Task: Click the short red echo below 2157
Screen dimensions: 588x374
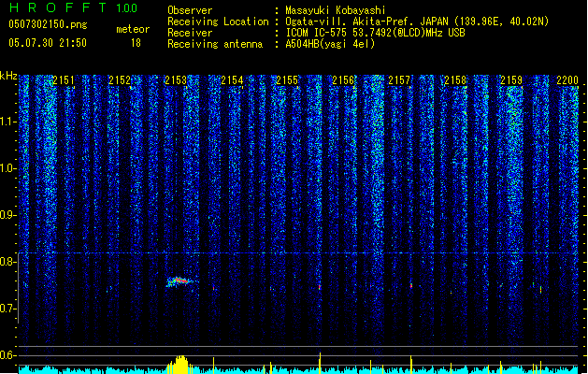Action: click(411, 286)
